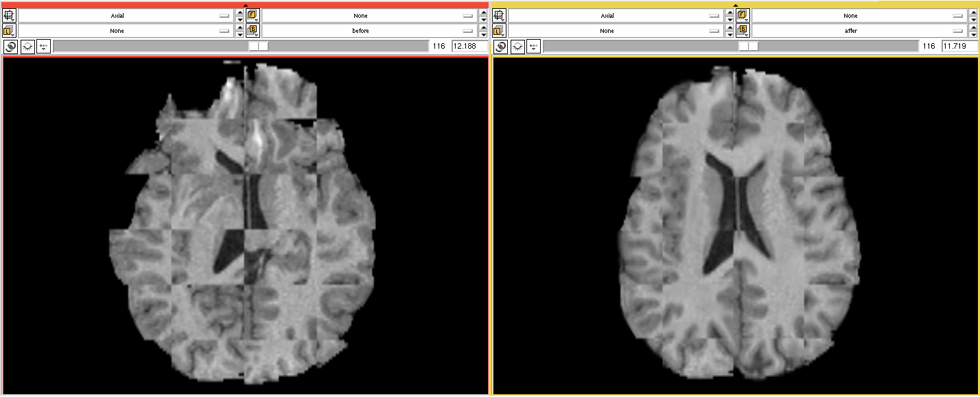Open the foreground volume 'None' dropdown in red viewer
980x397 pixels.
[x=370, y=15]
